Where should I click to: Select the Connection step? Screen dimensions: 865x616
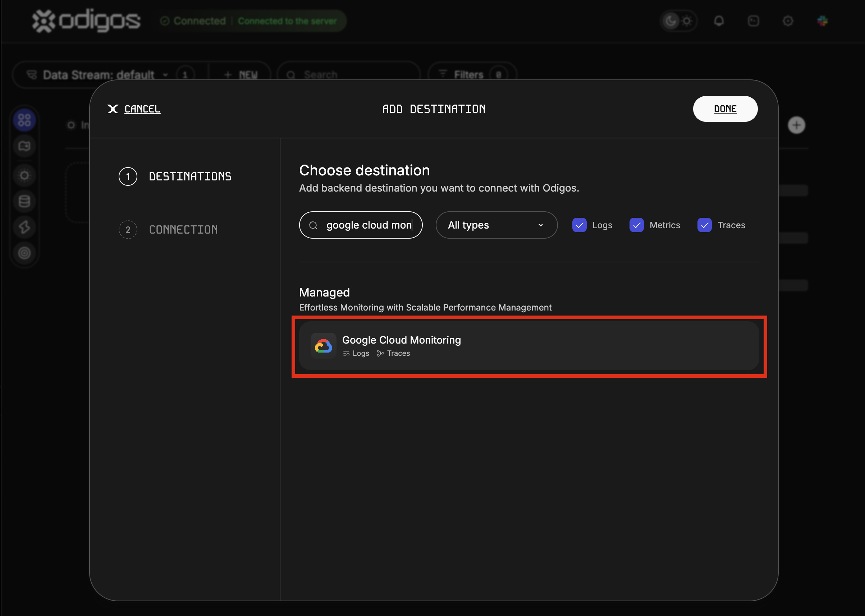click(168, 230)
